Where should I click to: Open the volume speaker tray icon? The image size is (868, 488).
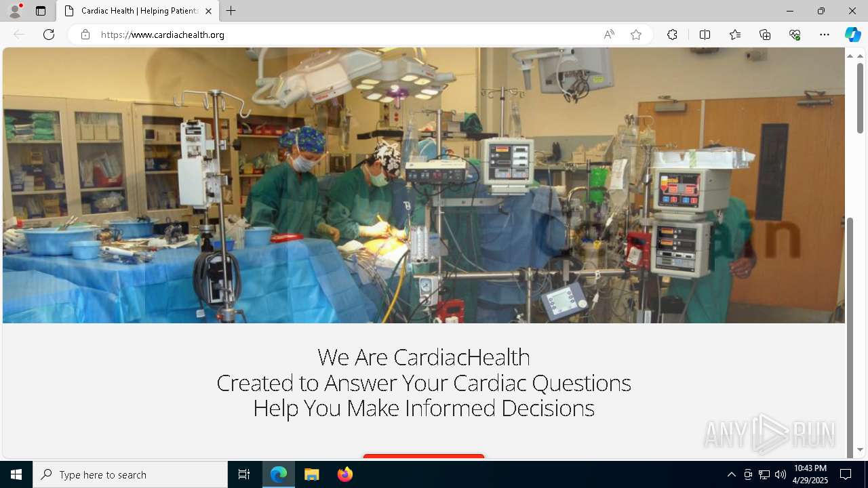click(781, 474)
